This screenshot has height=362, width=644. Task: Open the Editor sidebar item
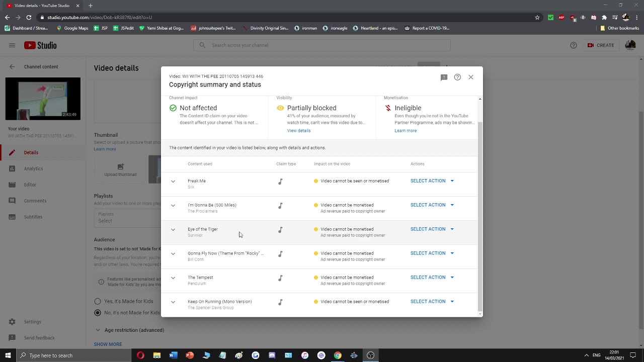point(43,185)
